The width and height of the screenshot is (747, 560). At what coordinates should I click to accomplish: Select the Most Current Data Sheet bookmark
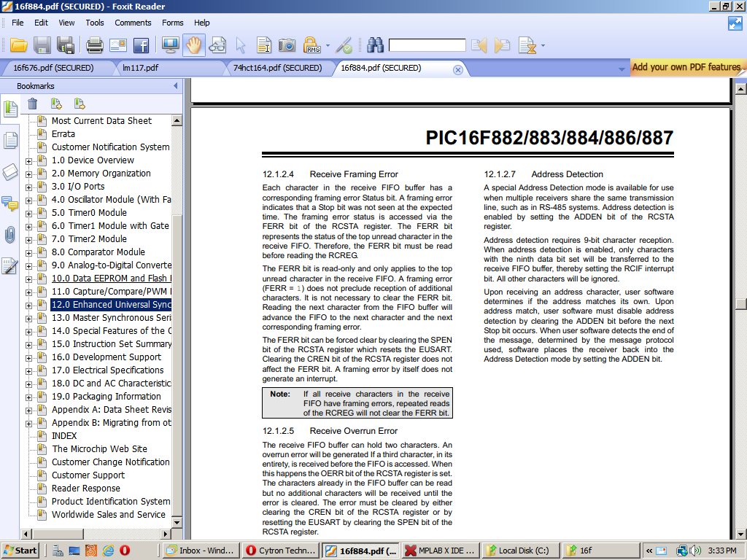click(x=101, y=120)
